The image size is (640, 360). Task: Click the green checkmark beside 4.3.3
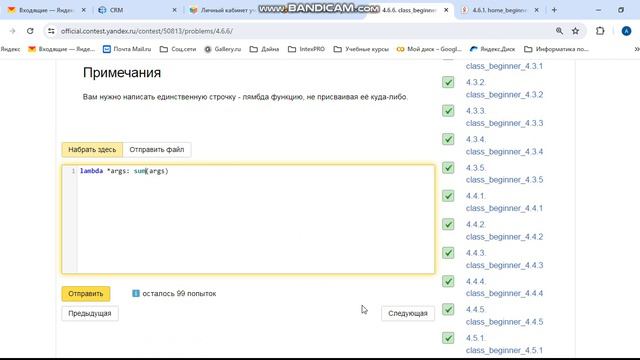point(448,111)
